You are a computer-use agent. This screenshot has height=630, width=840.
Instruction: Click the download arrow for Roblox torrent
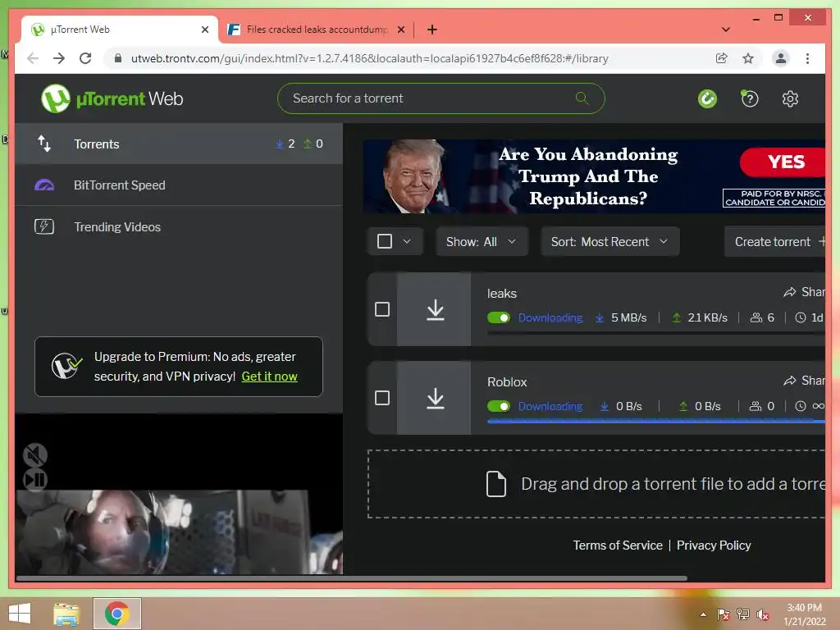(x=435, y=399)
